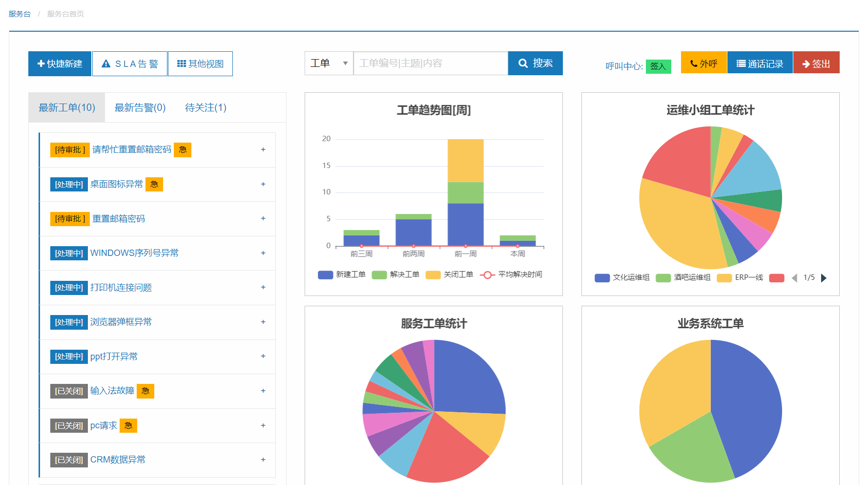Click the green 签入 button
868x485 pixels.
coord(658,66)
